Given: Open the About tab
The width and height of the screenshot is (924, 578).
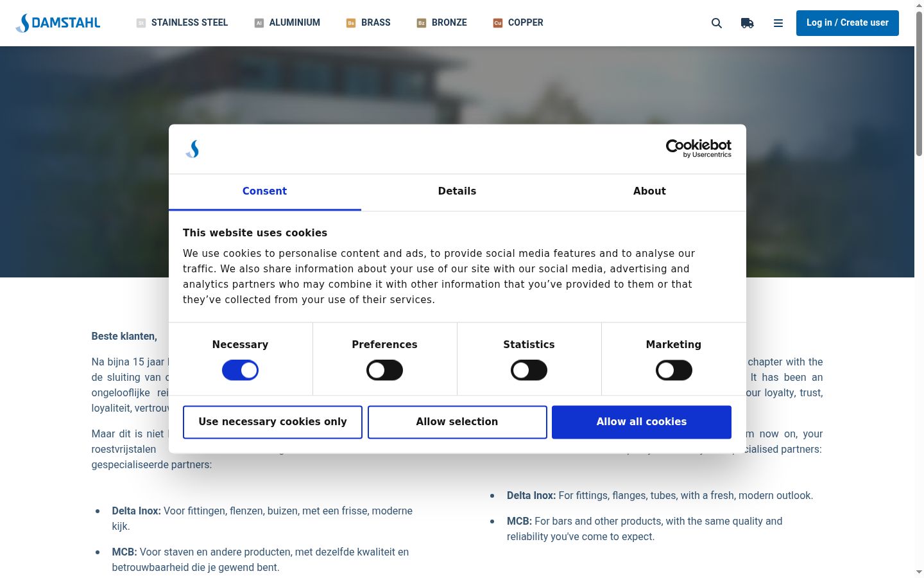Looking at the screenshot, I should point(650,191).
